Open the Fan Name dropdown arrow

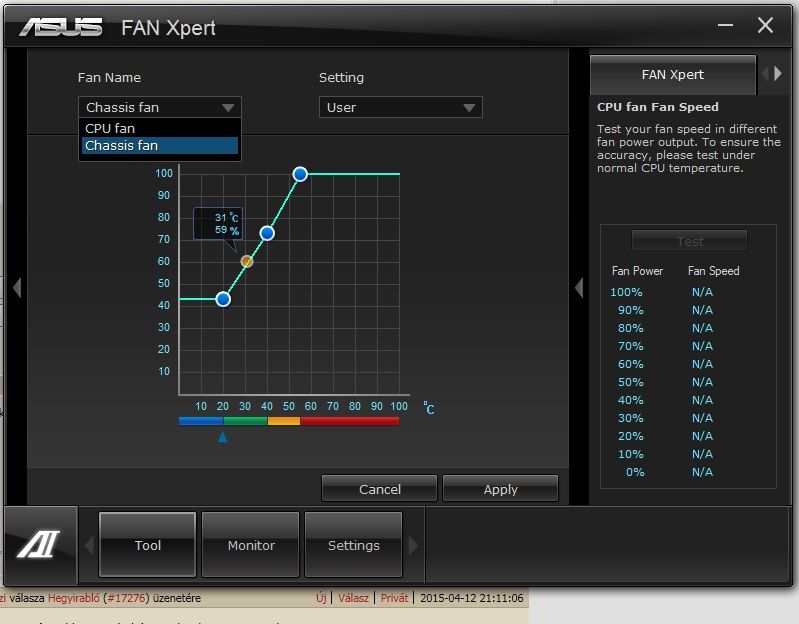pos(228,107)
